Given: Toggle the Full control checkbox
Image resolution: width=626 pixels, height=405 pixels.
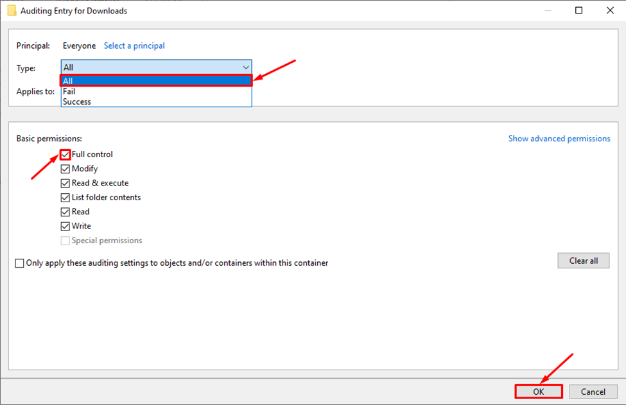Looking at the screenshot, I should [65, 154].
